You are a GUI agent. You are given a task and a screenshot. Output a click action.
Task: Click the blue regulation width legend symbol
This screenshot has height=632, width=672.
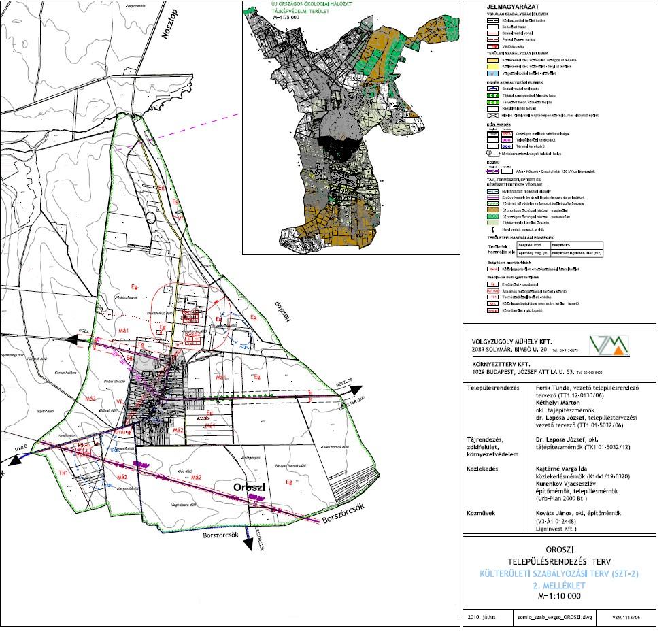coord(493,88)
